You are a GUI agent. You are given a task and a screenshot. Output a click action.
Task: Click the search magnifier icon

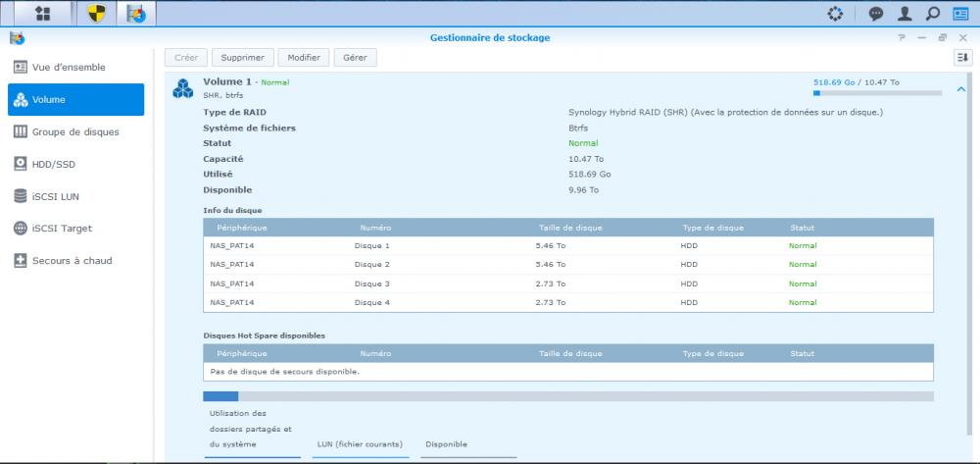(932, 14)
